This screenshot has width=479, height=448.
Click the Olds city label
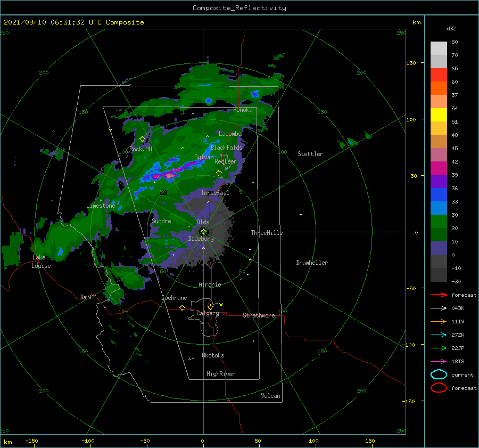click(x=203, y=222)
